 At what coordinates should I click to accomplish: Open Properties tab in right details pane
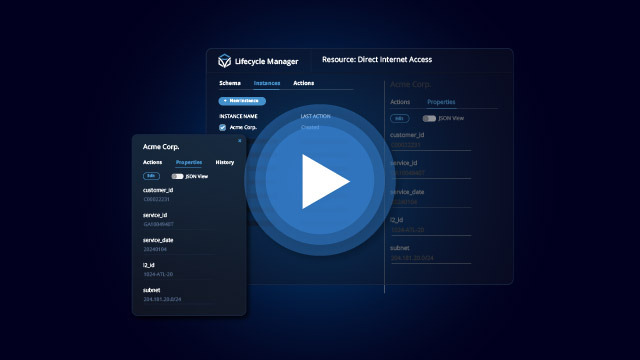pyautogui.click(x=441, y=102)
